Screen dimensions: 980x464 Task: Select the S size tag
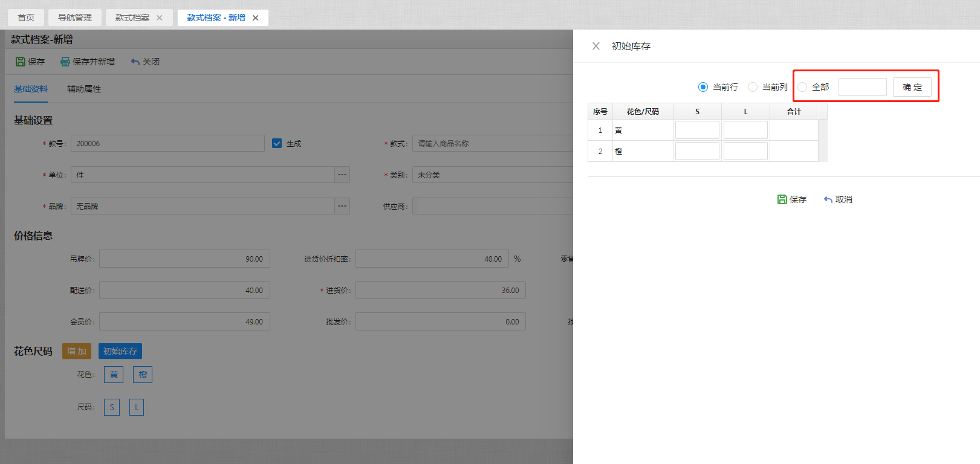coord(112,407)
